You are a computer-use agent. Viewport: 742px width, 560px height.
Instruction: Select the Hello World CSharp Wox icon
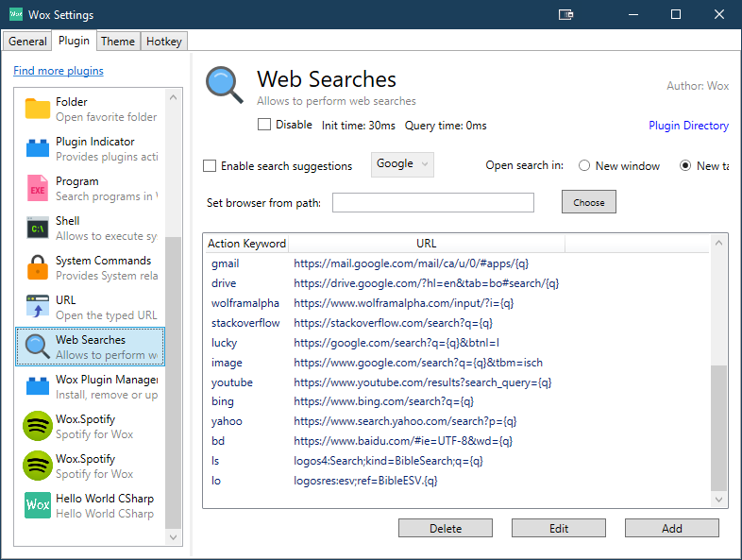tap(38, 505)
